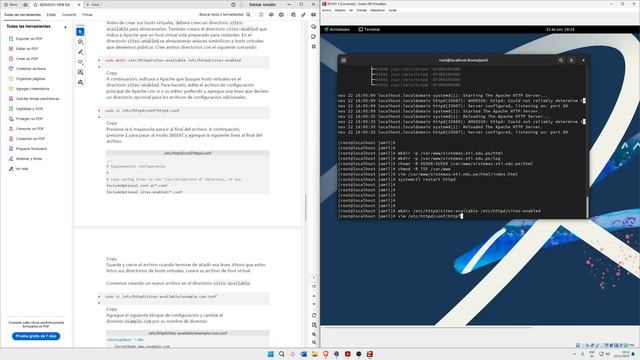Click the search icon in terminal header

click(561, 60)
